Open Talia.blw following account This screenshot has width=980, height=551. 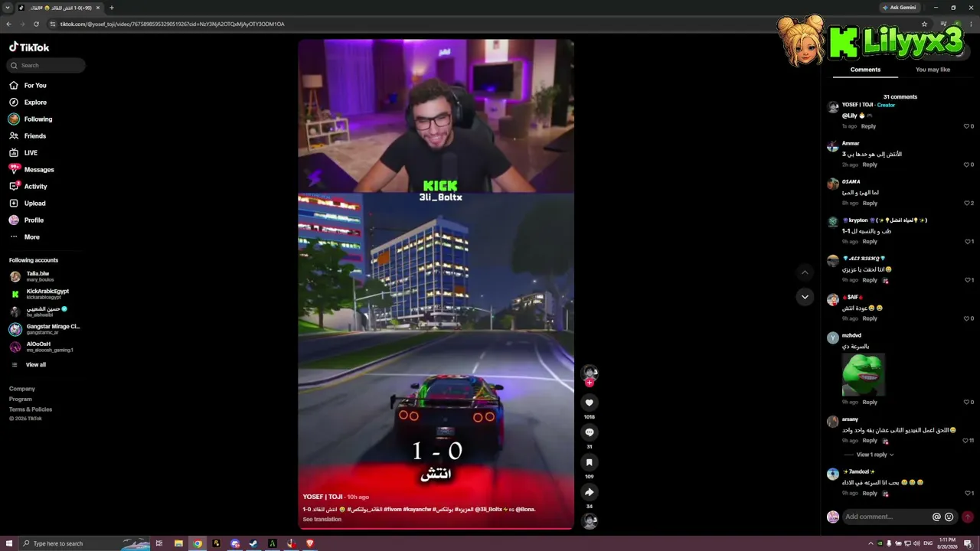point(31,276)
